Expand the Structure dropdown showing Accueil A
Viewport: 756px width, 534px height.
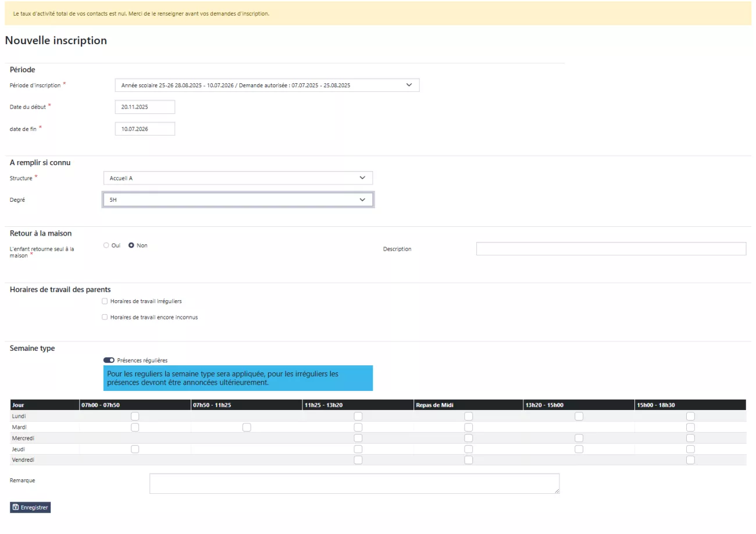[x=237, y=178]
